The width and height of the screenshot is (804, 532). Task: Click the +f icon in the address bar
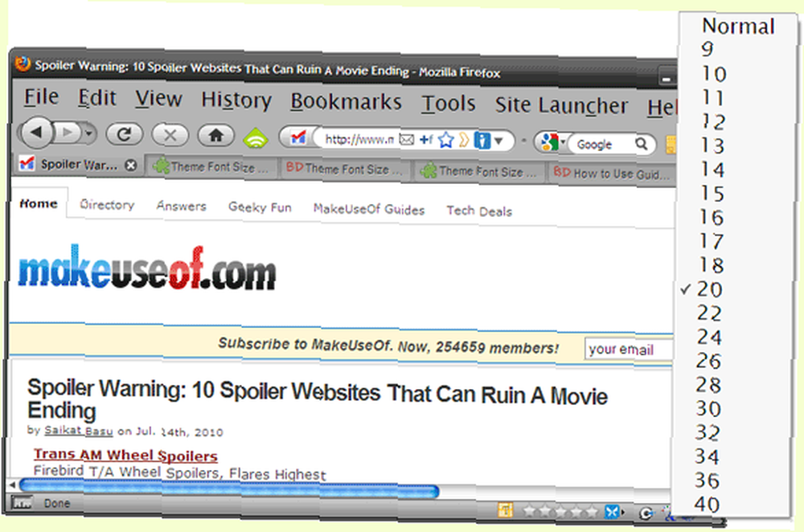pyautogui.click(x=426, y=139)
